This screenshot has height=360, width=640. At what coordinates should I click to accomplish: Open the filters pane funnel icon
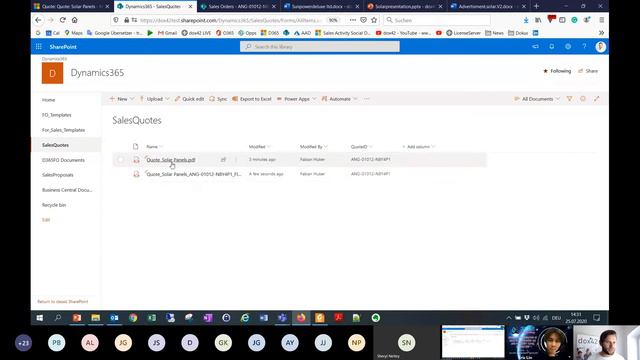569,99
